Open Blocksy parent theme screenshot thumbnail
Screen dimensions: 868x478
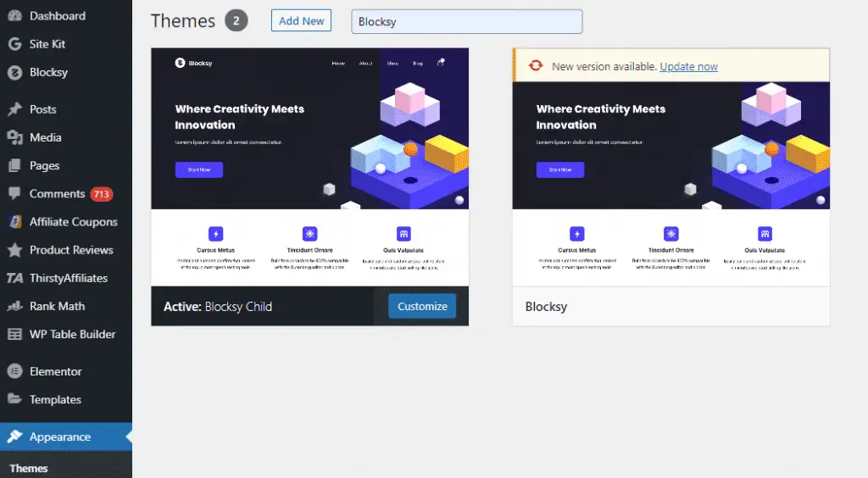tap(671, 184)
